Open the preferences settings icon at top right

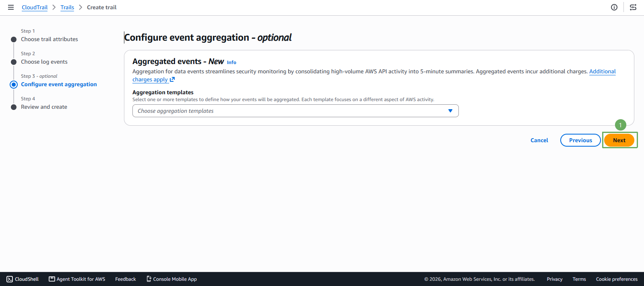point(633,7)
